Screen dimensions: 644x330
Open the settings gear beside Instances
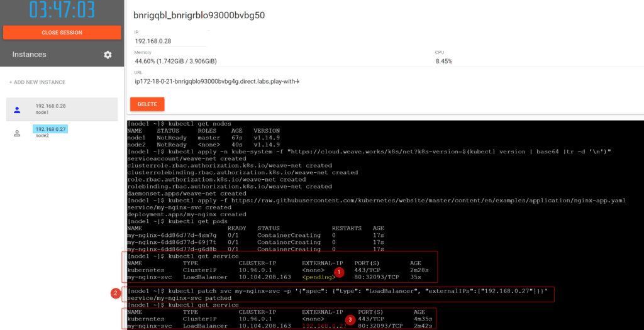pyautogui.click(x=108, y=55)
